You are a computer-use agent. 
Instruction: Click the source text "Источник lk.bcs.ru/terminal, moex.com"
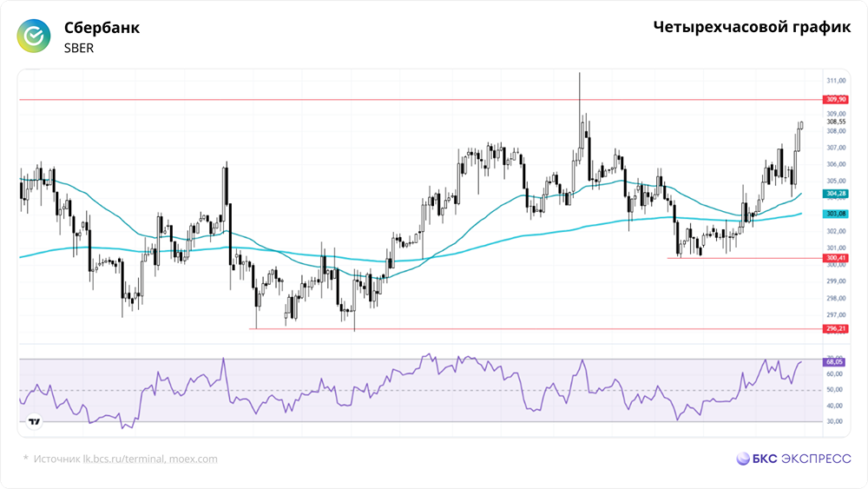125,459
